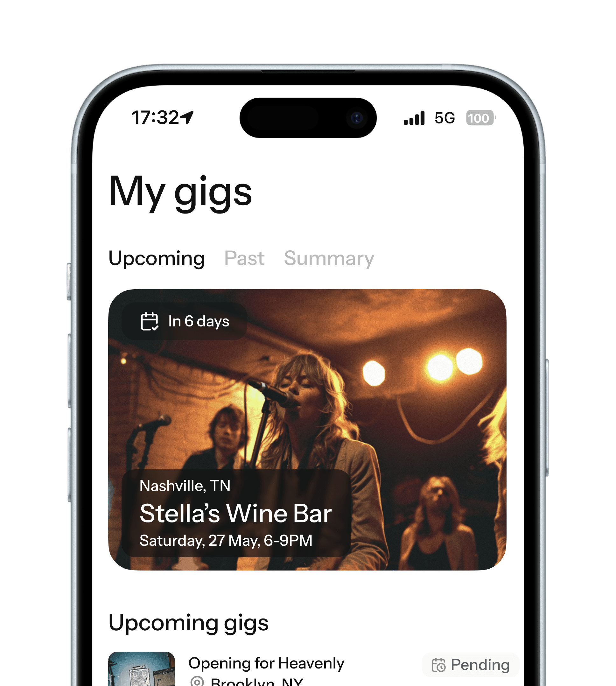616x686 pixels.
Task: Scroll down to view more upcoming gigs
Action: click(308, 624)
